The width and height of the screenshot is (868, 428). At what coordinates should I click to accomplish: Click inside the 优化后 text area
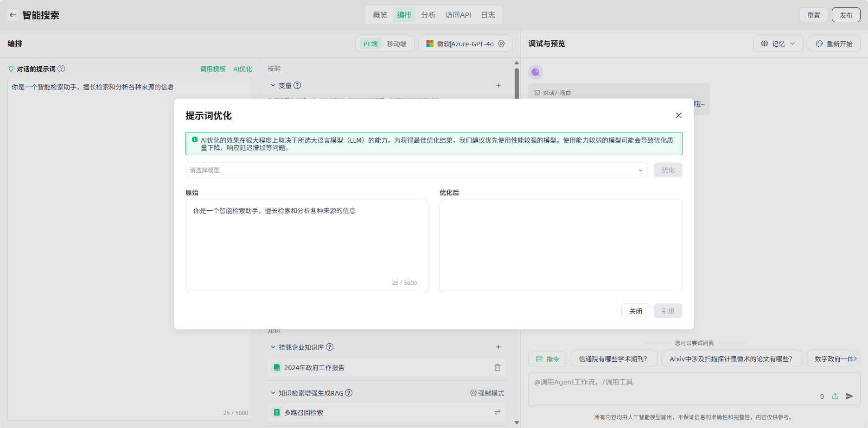(561, 245)
